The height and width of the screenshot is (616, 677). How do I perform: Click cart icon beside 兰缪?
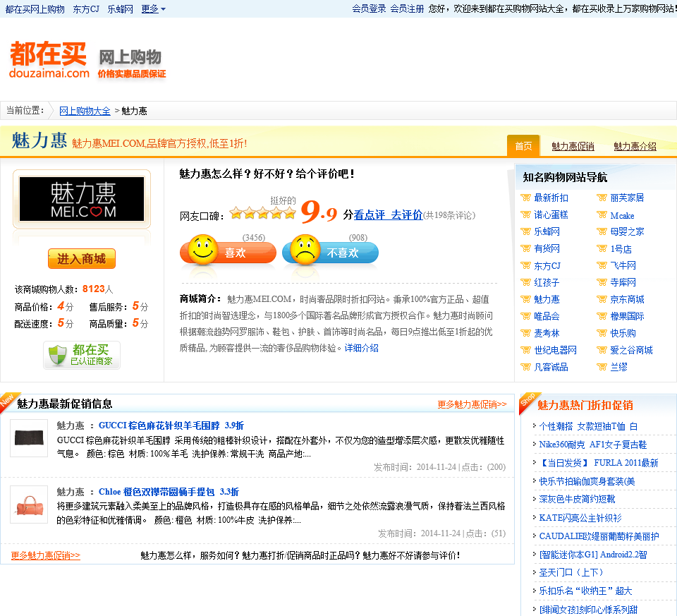click(602, 367)
